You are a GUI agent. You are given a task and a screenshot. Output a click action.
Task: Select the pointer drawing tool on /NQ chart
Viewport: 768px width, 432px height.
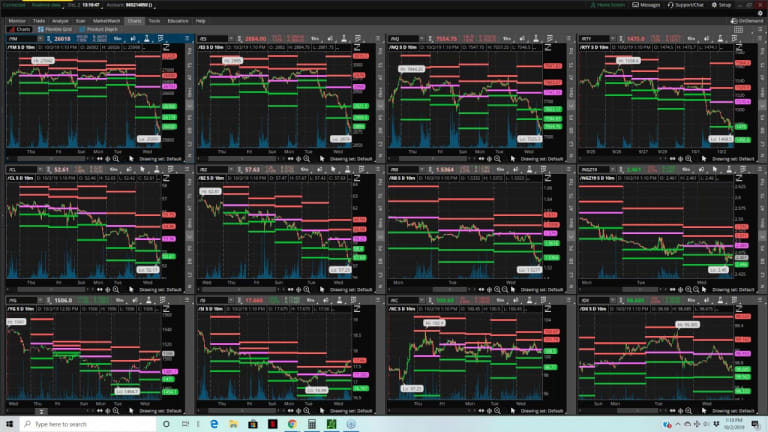coord(513,159)
